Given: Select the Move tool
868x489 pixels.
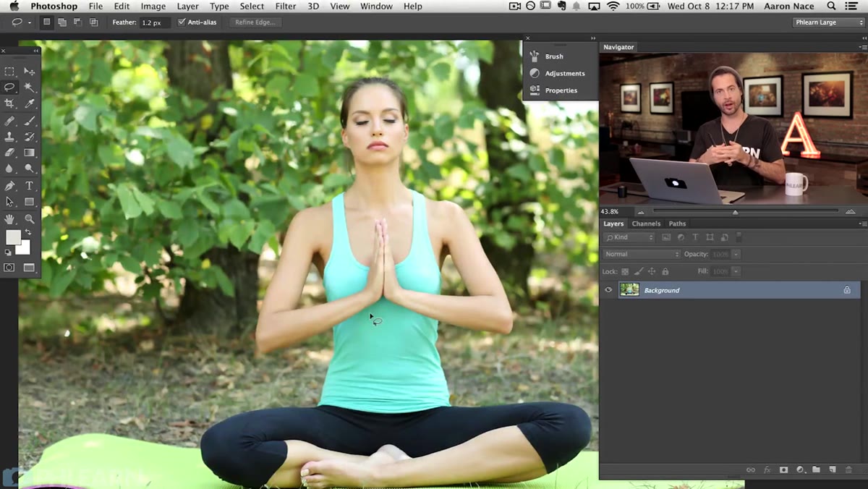Looking at the screenshot, I should click(30, 71).
